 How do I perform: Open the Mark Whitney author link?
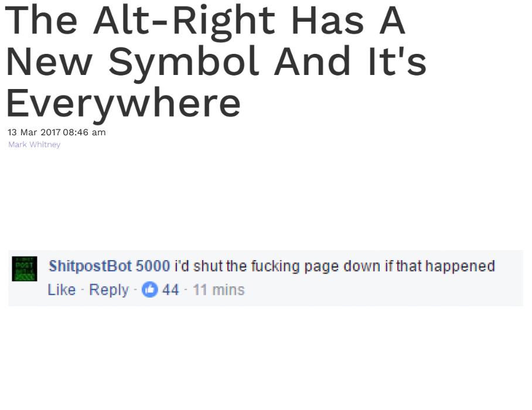(34, 145)
